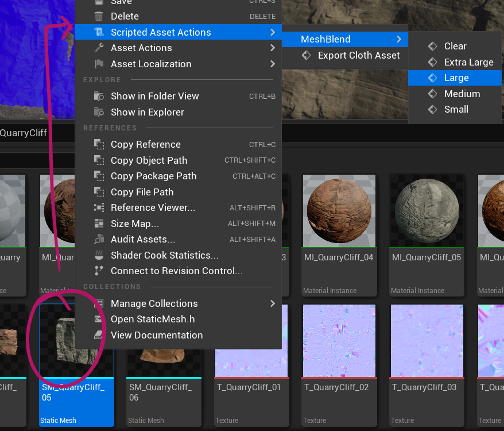Image resolution: width=504 pixels, height=431 pixels.
Task: Click the copy icon beside Copy Package Path
Action: click(x=99, y=176)
